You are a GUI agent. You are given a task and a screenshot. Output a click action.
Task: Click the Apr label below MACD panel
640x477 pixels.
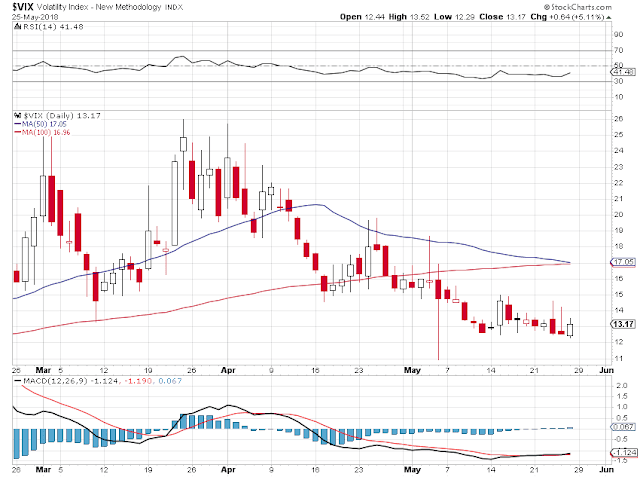pos(228,470)
